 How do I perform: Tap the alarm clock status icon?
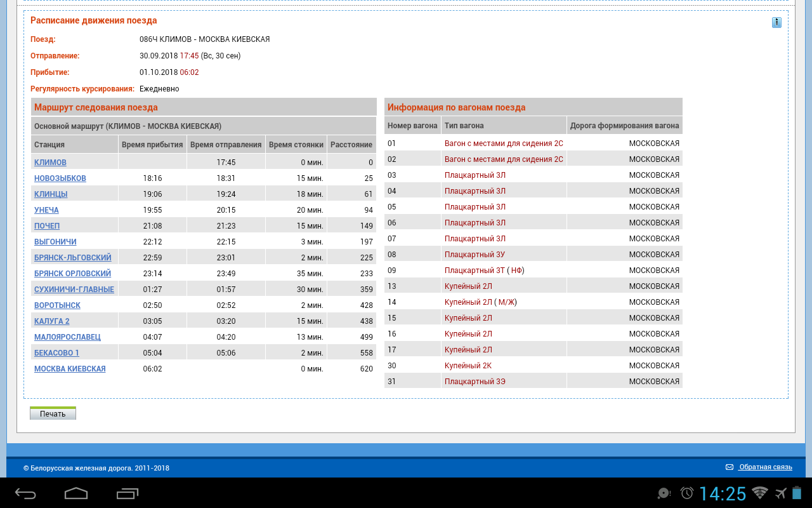687,493
